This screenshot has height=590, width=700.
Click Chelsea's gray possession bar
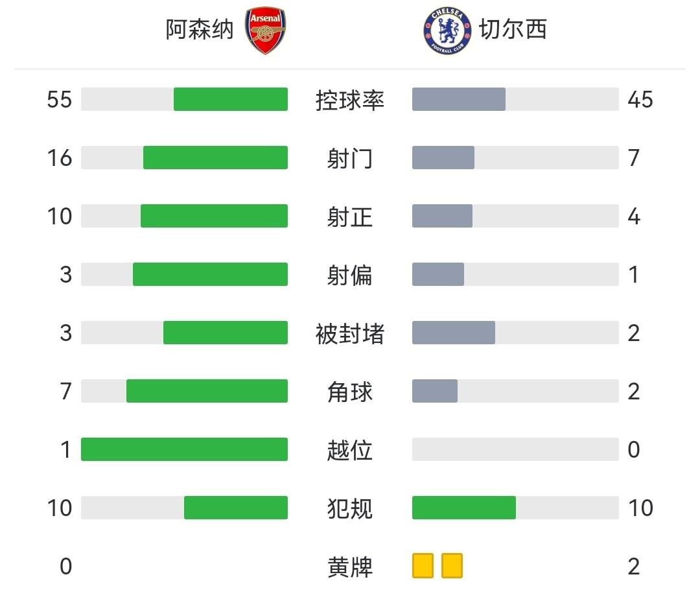(x=459, y=99)
